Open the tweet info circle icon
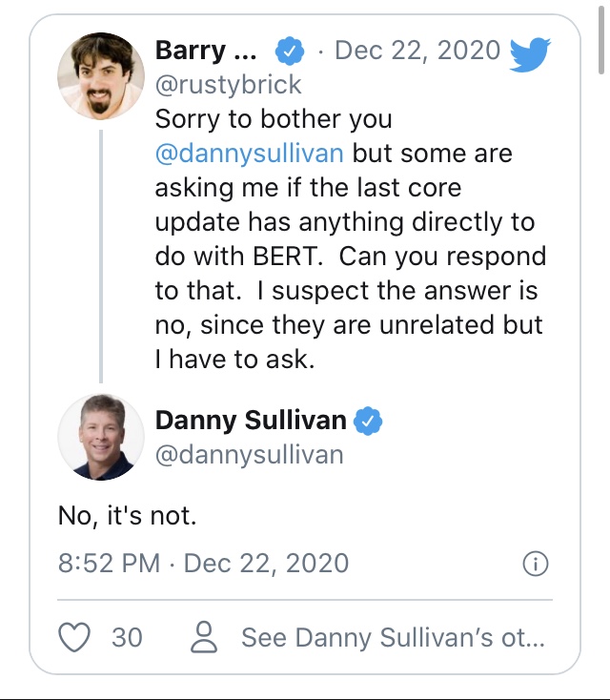Image resolution: width=610 pixels, height=700 pixels. pyautogui.click(x=537, y=564)
